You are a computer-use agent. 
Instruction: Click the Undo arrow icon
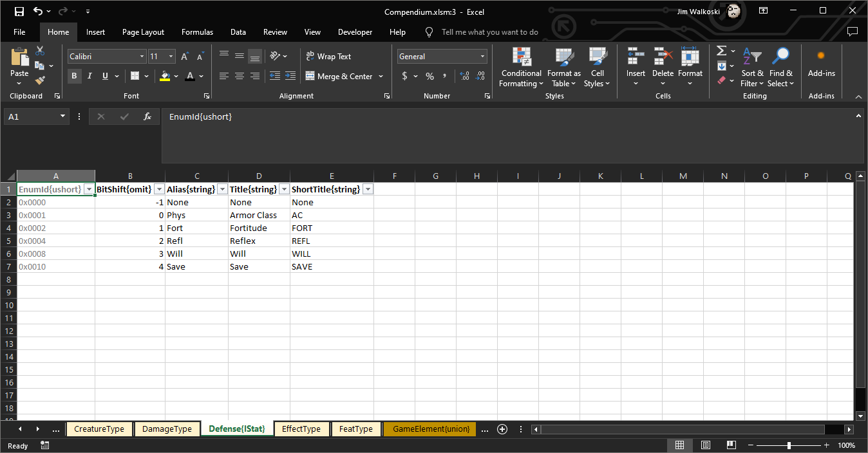click(x=38, y=11)
